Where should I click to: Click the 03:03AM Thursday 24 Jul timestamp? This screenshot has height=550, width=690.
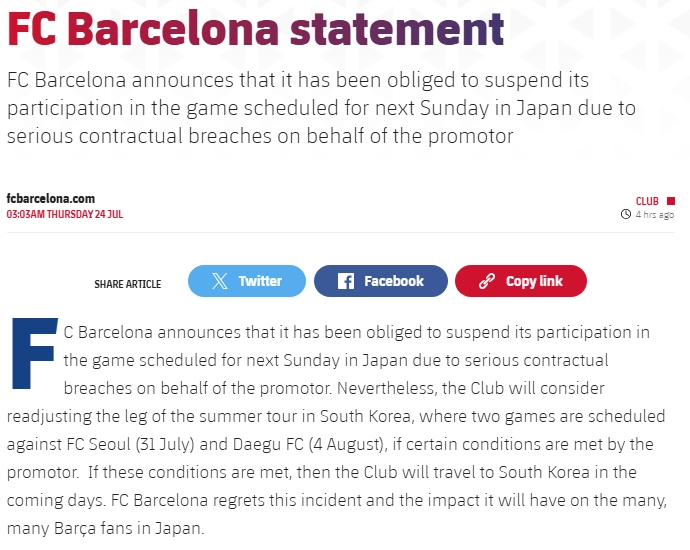pos(65,214)
